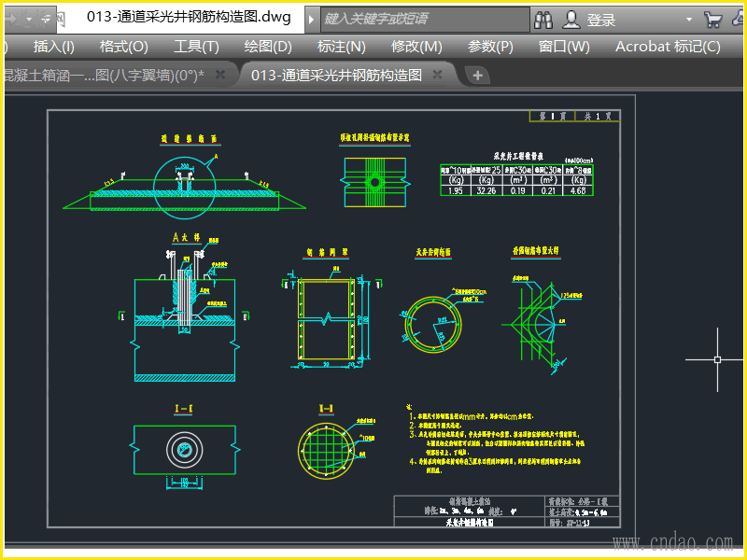Open the 格式(O) menu
The width and height of the screenshot is (747, 560).
[123, 47]
